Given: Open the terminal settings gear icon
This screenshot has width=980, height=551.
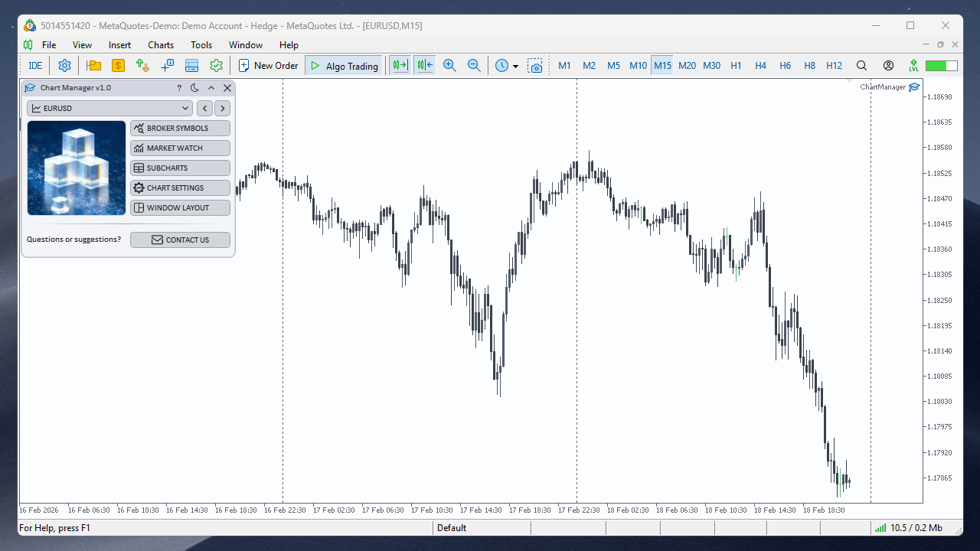Looking at the screenshot, I should click(x=64, y=65).
